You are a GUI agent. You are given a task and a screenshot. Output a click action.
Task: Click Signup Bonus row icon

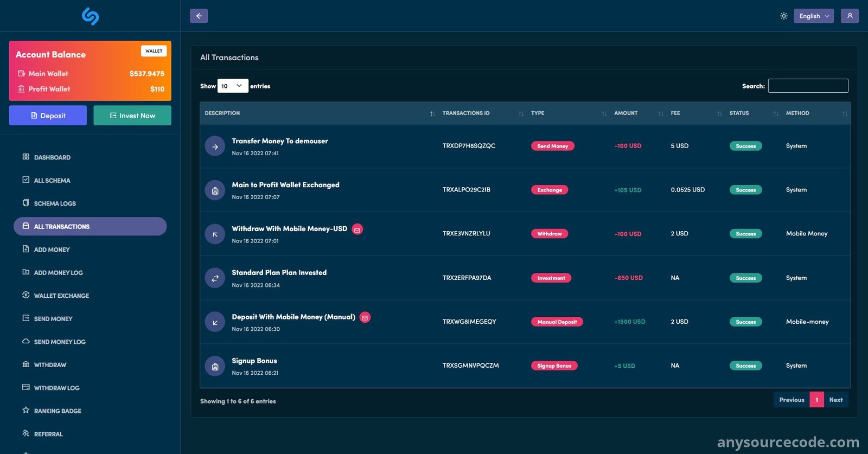(215, 366)
